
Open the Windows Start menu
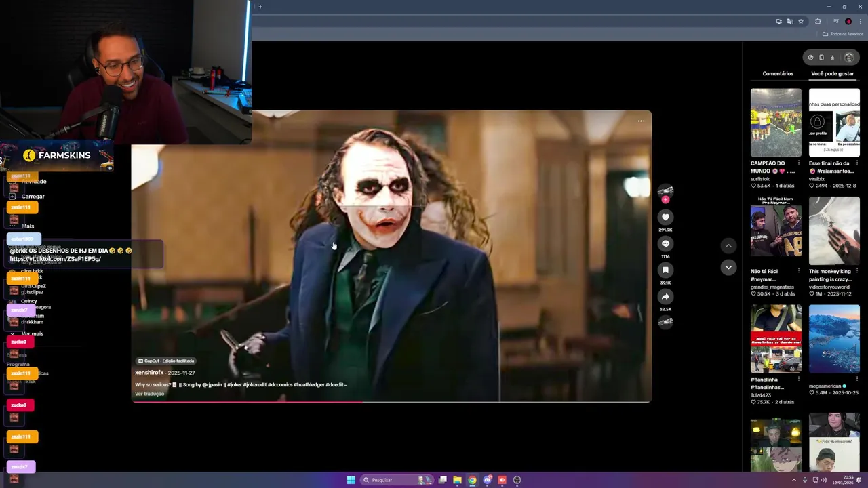point(351,480)
